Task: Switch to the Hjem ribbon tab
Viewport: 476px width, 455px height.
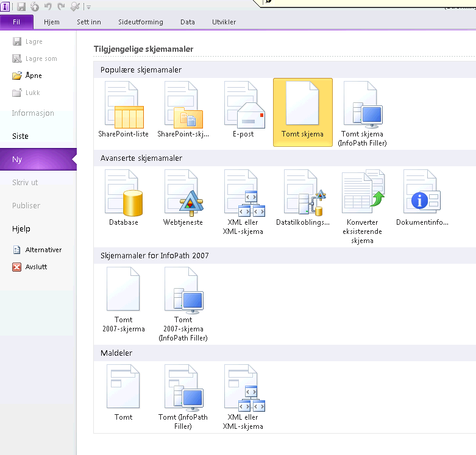Action: pos(52,22)
